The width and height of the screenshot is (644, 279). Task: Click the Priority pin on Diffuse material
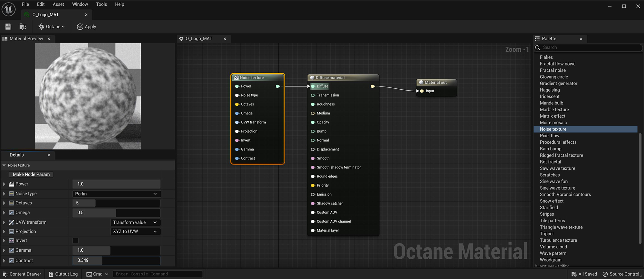click(313, 185)
